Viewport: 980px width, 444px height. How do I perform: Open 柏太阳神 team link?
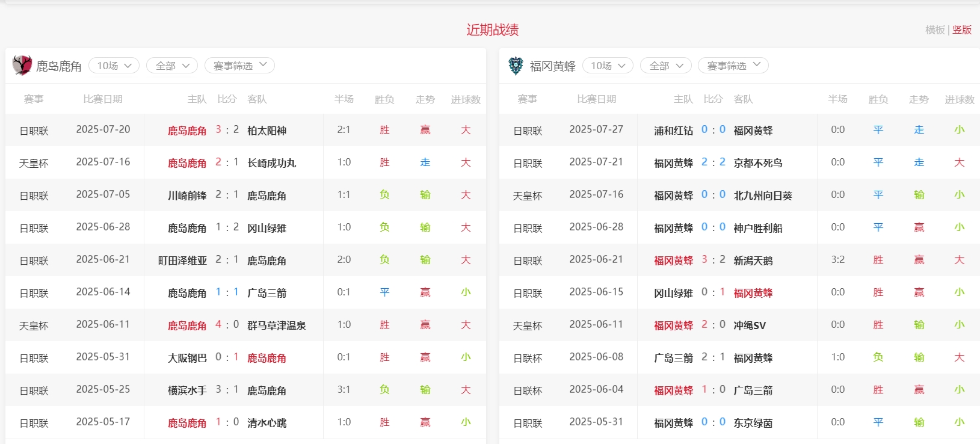pos(267,131)
